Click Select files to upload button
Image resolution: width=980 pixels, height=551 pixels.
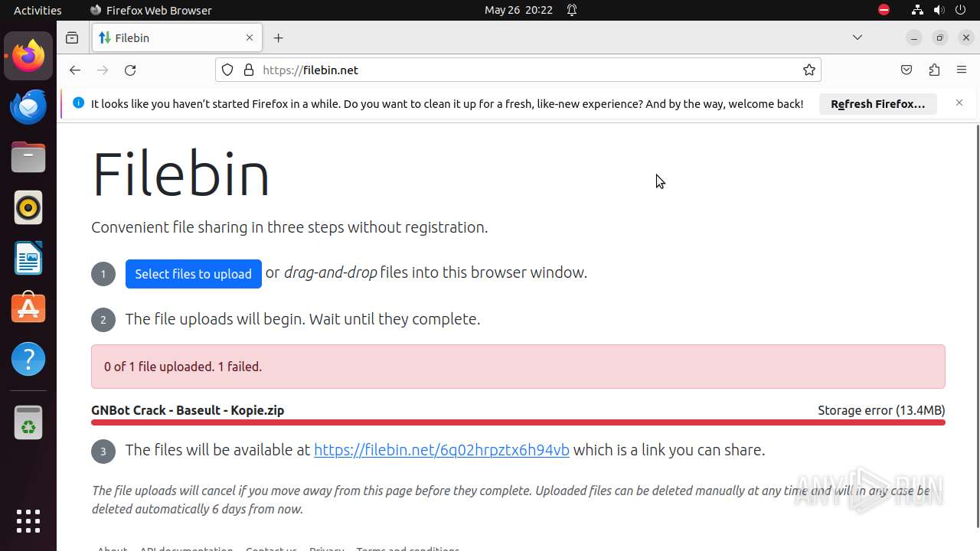point(193,274)
